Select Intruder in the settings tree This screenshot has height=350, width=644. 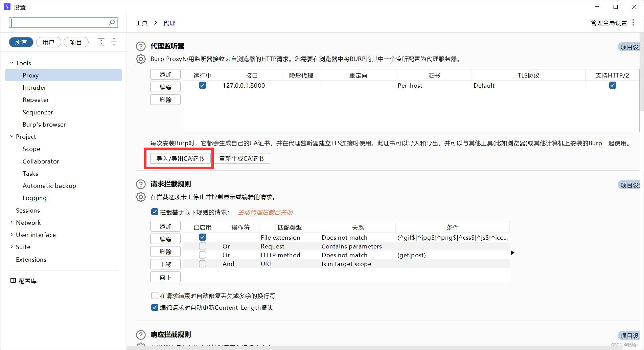click(x=34, y=87)
